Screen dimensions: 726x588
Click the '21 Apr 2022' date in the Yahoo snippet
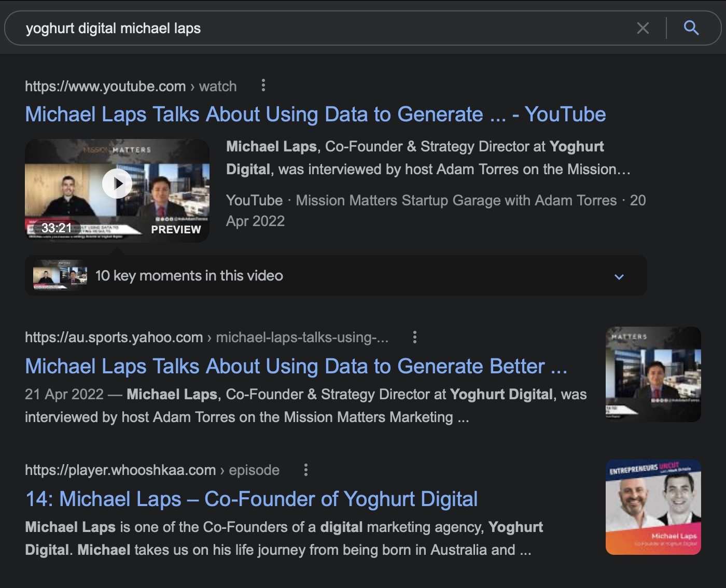click(x=64, y=394)
